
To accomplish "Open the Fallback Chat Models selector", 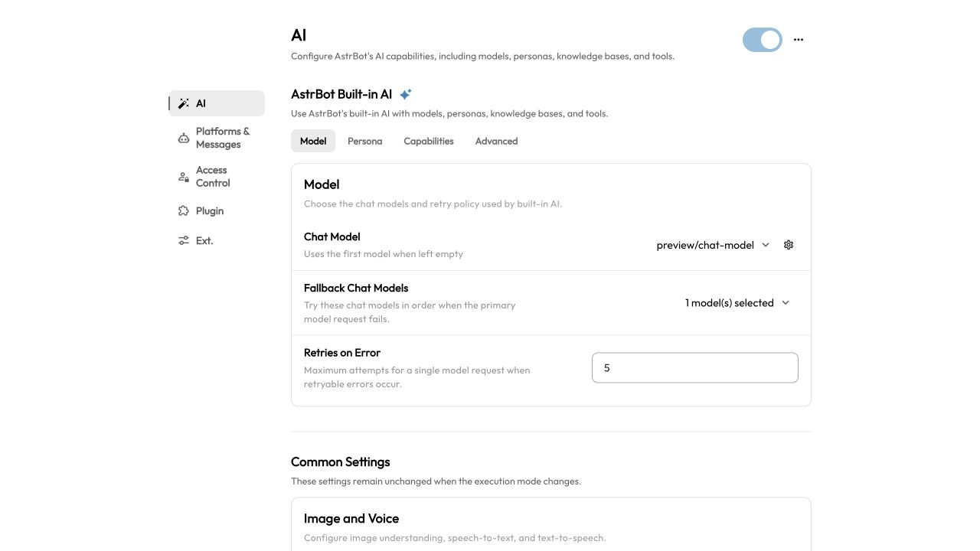I will click(737, 303).
